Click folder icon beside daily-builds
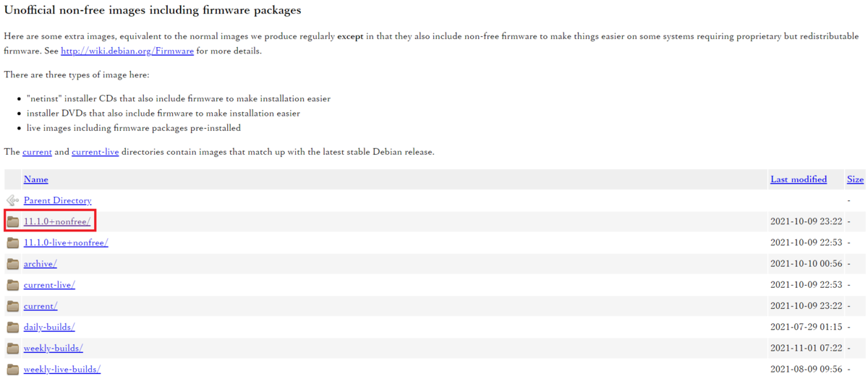Screen dimensions: 868x379 tap(12, 327)
